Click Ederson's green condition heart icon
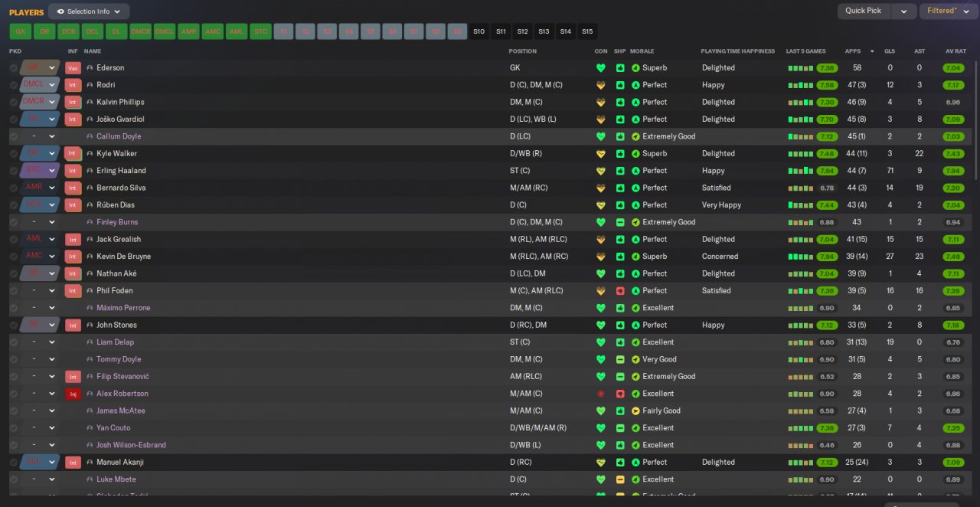This screenshot has height=507, width=980. click(601, 68)
